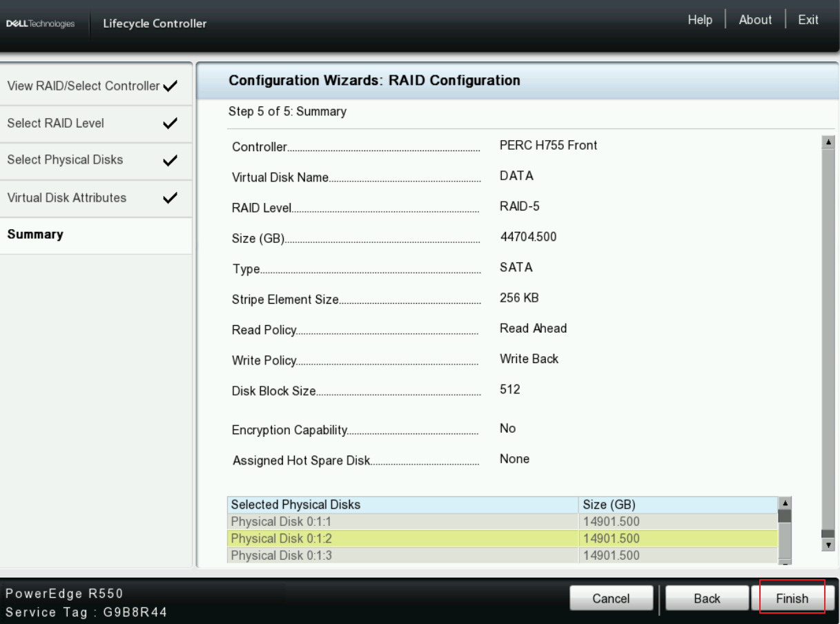Click the Size (GB) column header
The image size is (840, 624).
[678, 504]
